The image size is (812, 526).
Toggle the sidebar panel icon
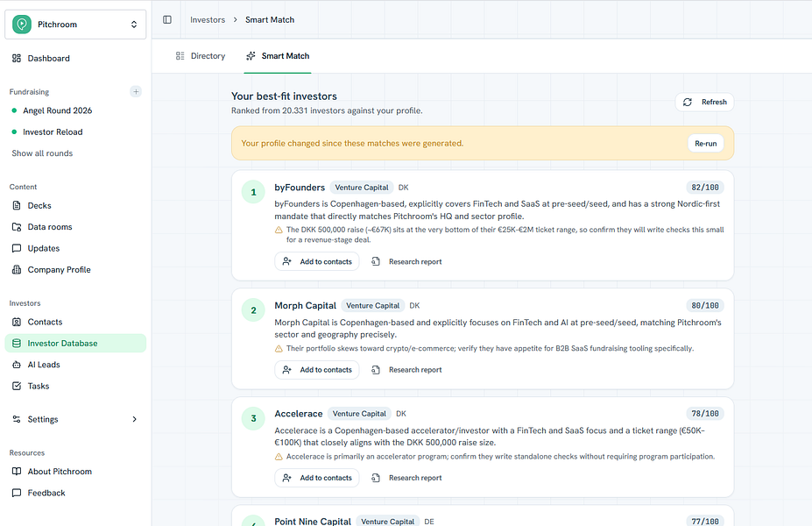pos(167,19)
